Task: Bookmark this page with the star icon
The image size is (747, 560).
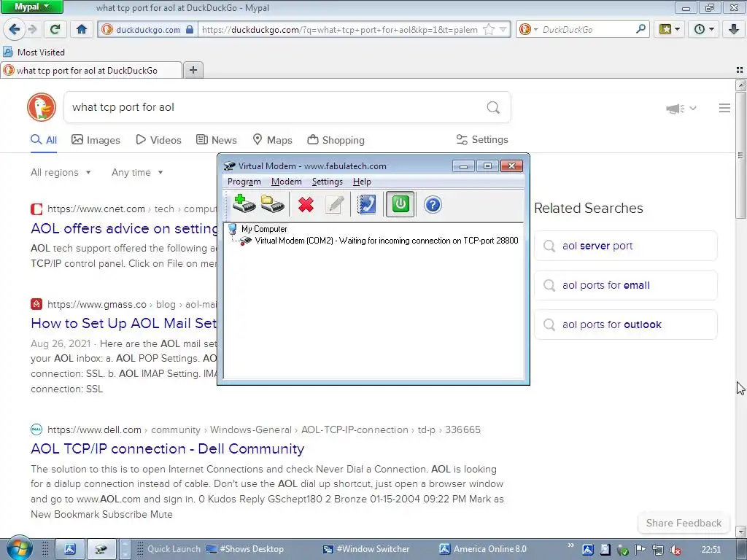Action: 489,29
